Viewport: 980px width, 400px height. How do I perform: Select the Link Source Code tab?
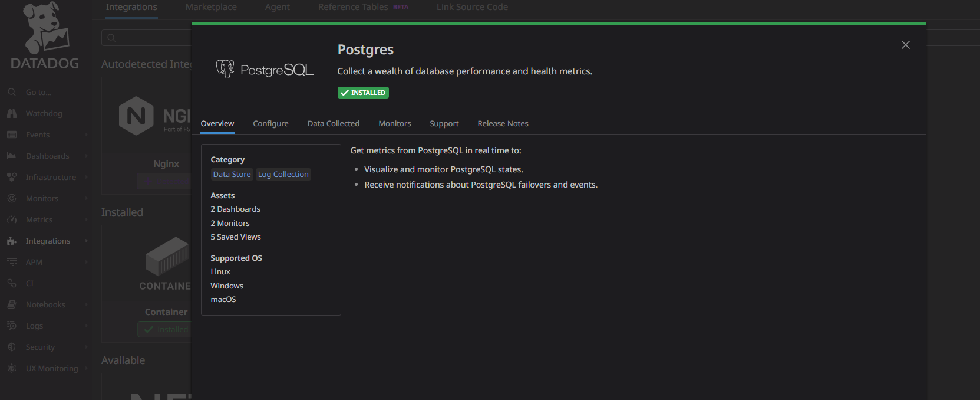coord(472,7)
